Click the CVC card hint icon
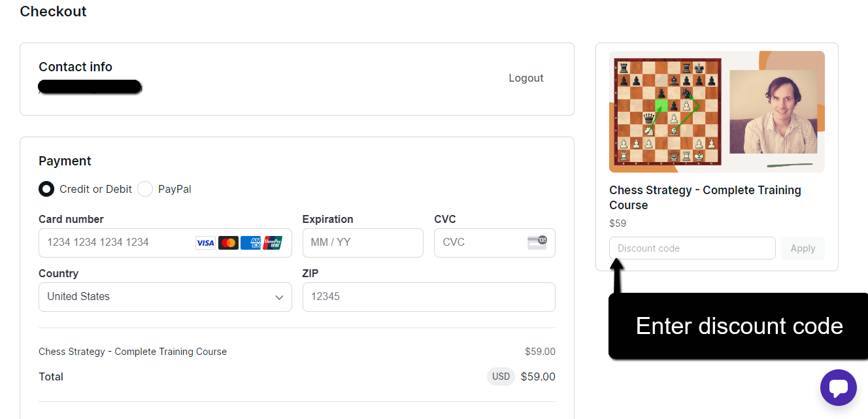This screenshot has height=419, width=868. tap(537, 243)
